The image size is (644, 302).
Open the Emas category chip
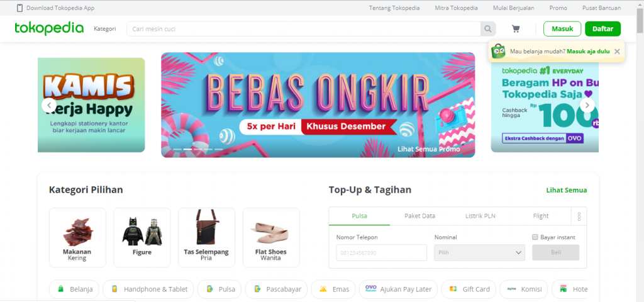333,289
